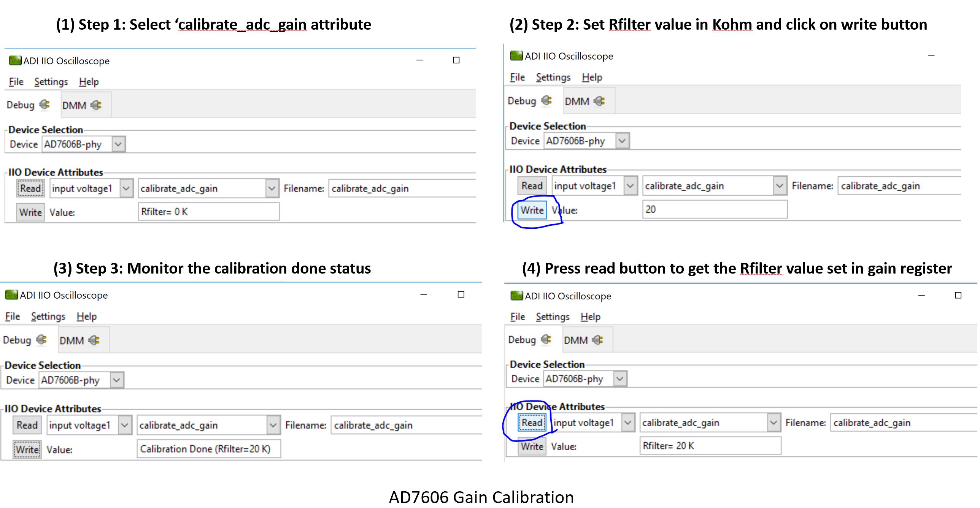980x508 pixels.
Task: Open the Help menu in Step 4 window
Action: 591,317
